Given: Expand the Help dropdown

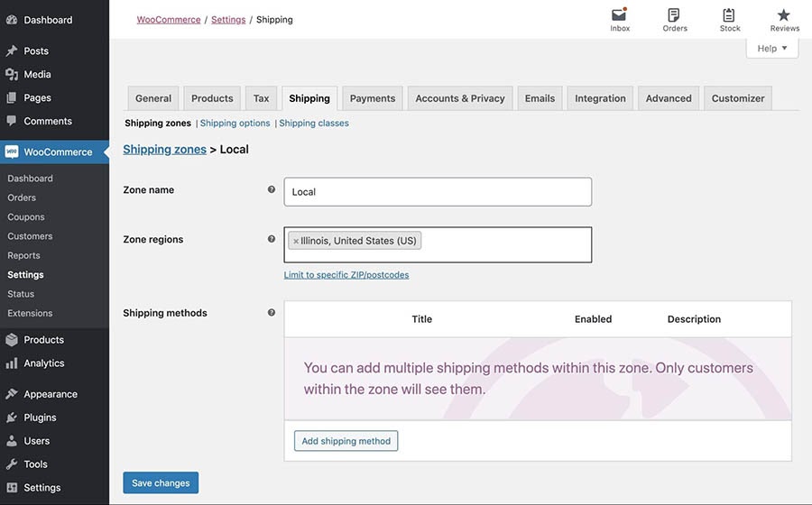Looking at the screenshot, I should [x=771, y=49].
